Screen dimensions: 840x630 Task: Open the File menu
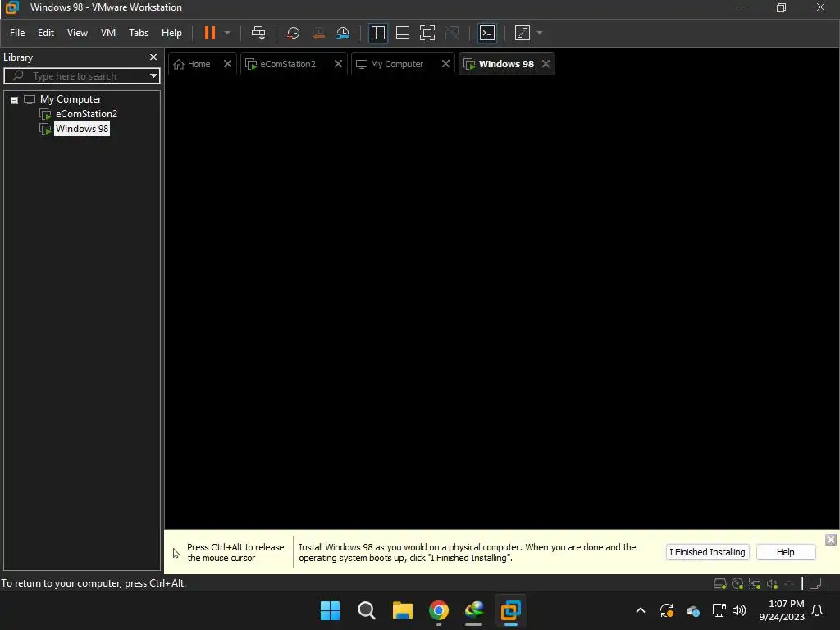coord(17,33)
